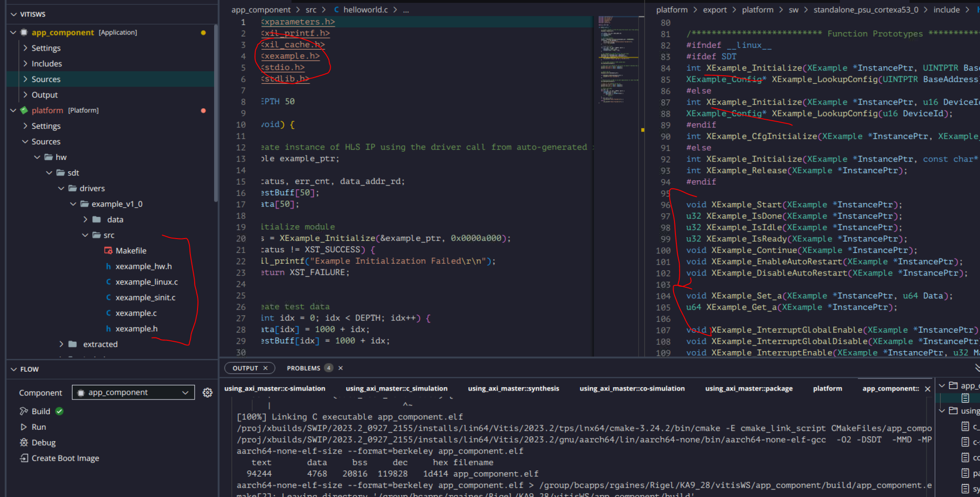Click the Run play icon
This screenshot has width=980, height=497.
point(24,427)
